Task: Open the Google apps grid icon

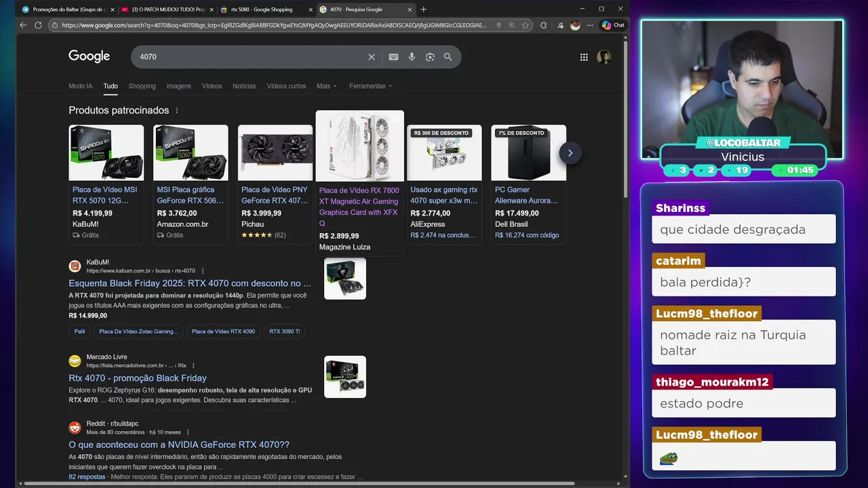Action: (x=584, y=57)
